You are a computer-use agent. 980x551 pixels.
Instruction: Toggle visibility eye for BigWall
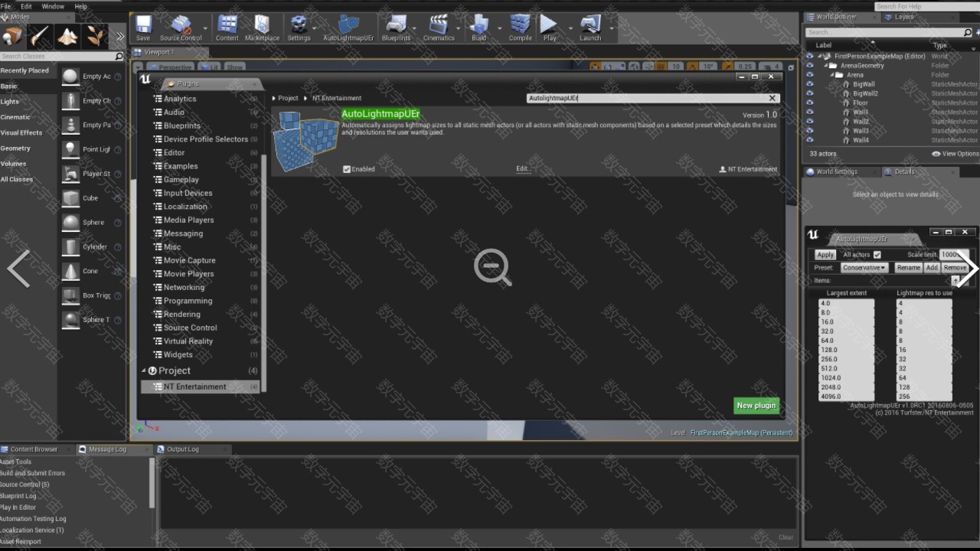[810, 84]
